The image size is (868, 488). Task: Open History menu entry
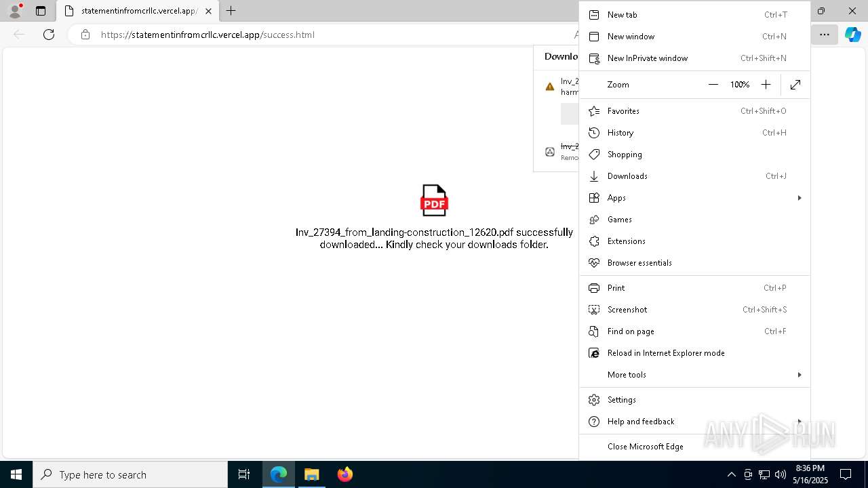click(x=694, y=133)
